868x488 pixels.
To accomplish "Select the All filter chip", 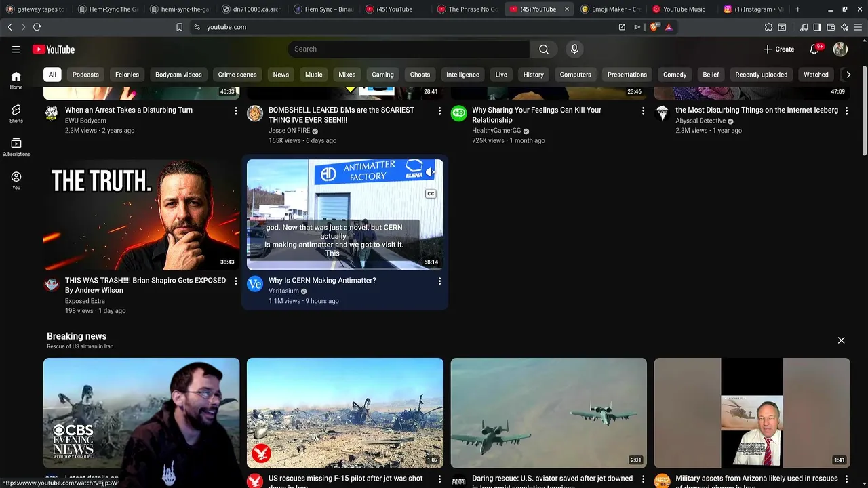I will coord(52,75).
